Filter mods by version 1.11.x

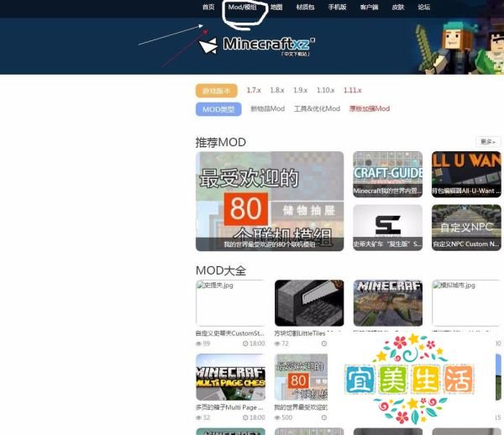(x=353, y=91)
